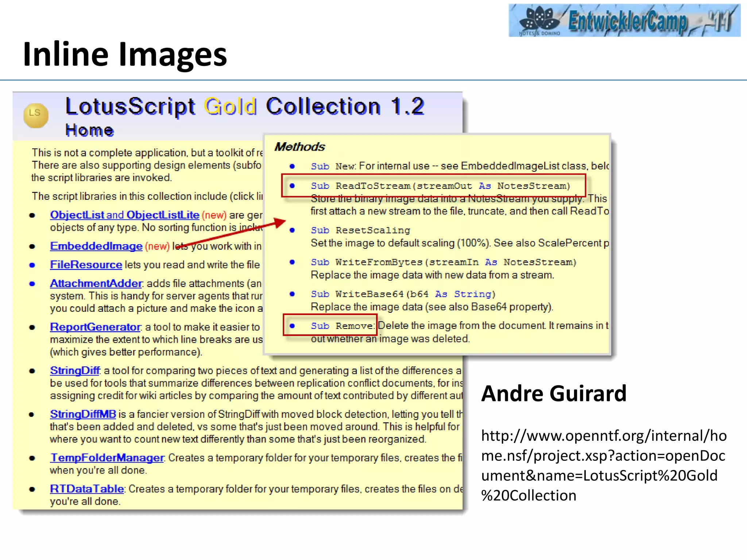The image size is (747, 560).
Task: Click the 'Sub New' method text
Action: 333,166
